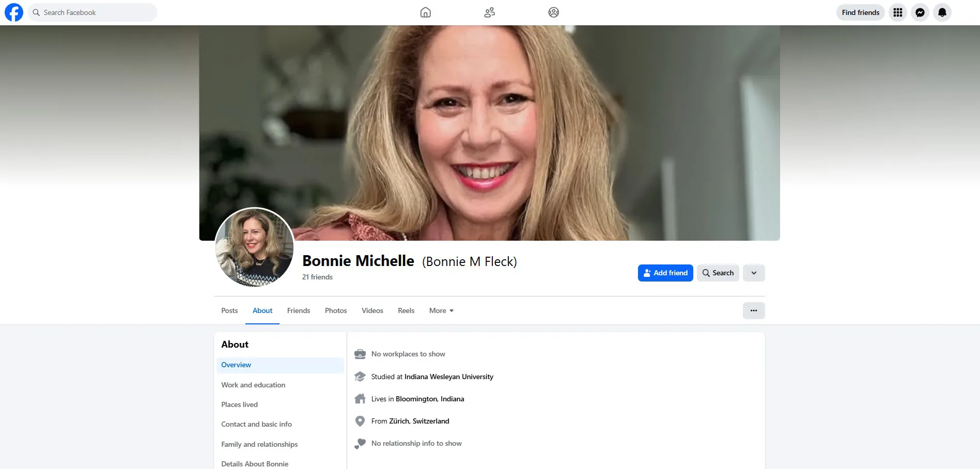The height and width of the screenshot is (469, 980).
Task: Open the round profile picture
Action: [x=254, y=247]
